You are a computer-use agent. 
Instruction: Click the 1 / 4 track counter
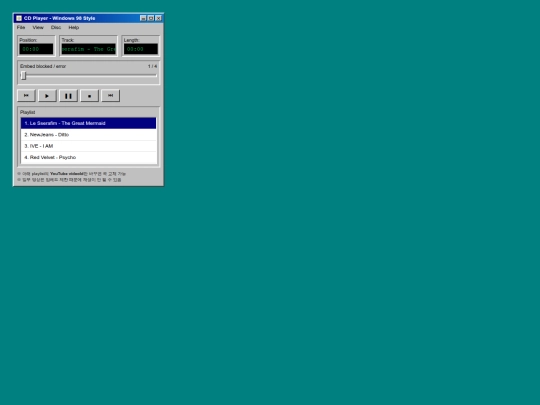pos(153,66)
